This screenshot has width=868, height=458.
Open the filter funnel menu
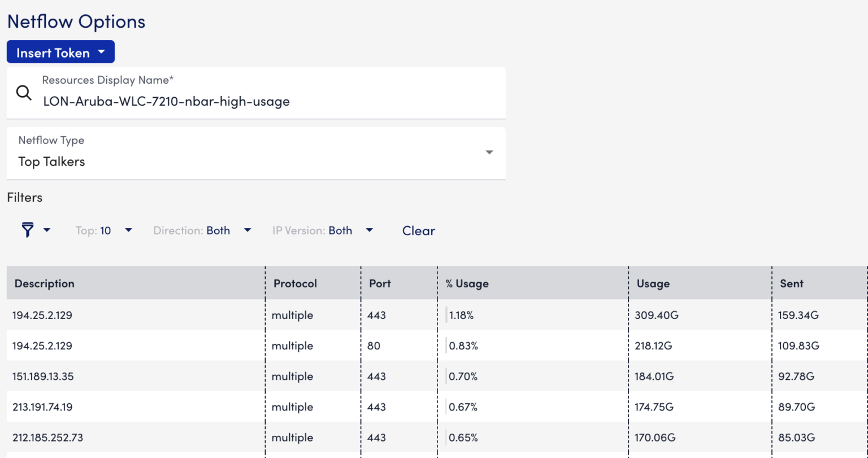36,230
